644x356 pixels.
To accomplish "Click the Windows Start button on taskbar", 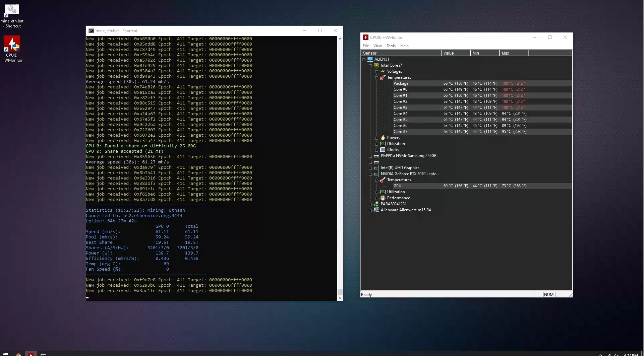I will coord(5,354).
